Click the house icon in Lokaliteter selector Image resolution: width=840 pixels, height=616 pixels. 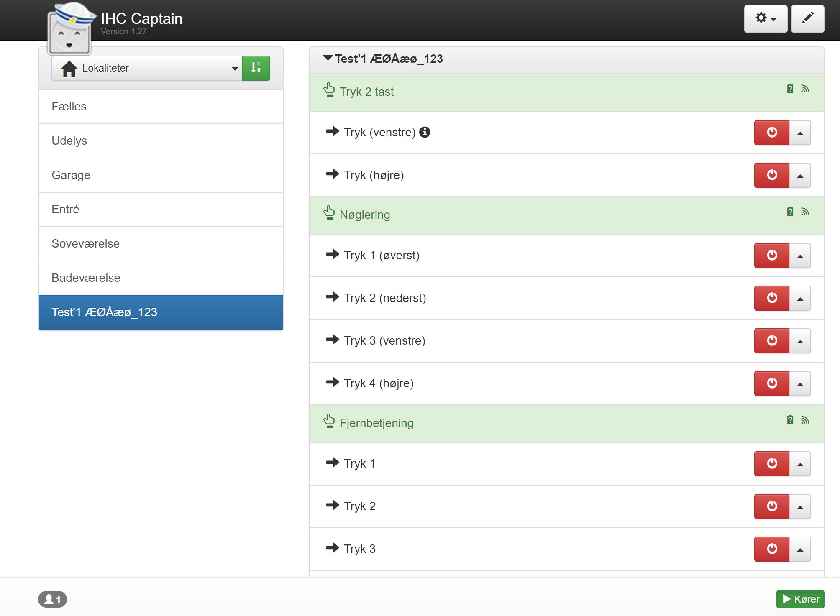point(69,69)
